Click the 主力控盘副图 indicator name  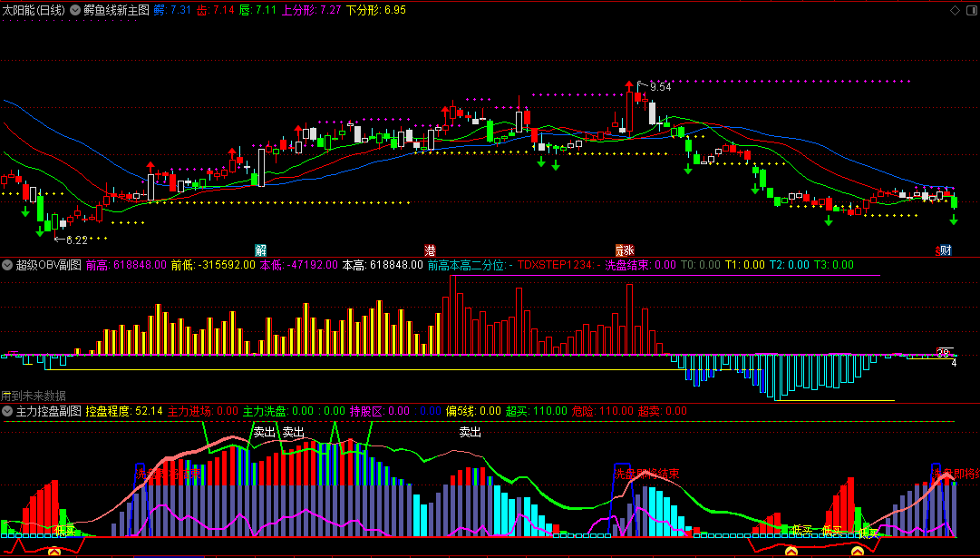(x=49, y=412)
